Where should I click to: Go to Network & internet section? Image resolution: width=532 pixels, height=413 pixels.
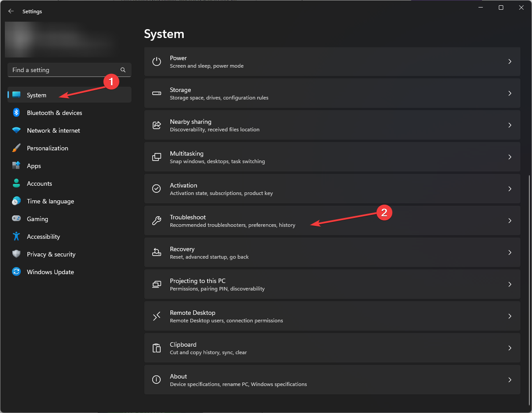[x=54, y=130]
